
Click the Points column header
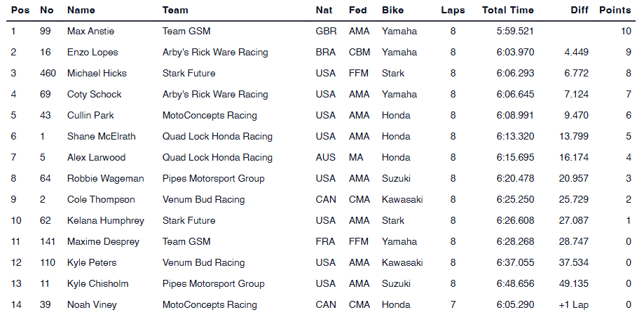[x=615, y=11]
